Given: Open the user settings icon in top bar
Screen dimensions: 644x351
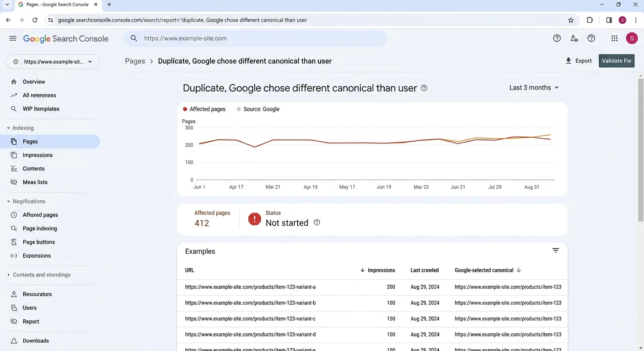Looking at the screenshot, I should [x=574, y=38].
